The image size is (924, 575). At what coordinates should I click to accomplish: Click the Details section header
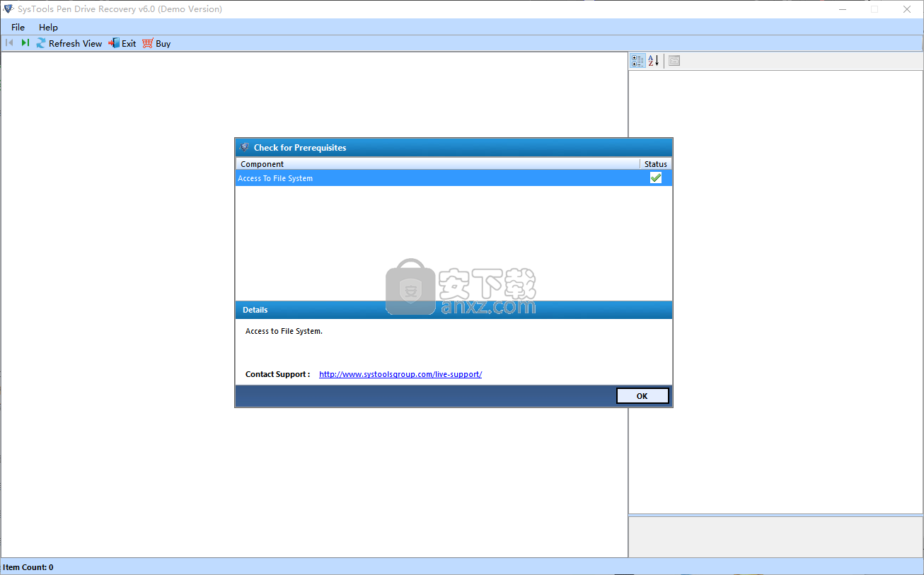[x=454, y=310]
